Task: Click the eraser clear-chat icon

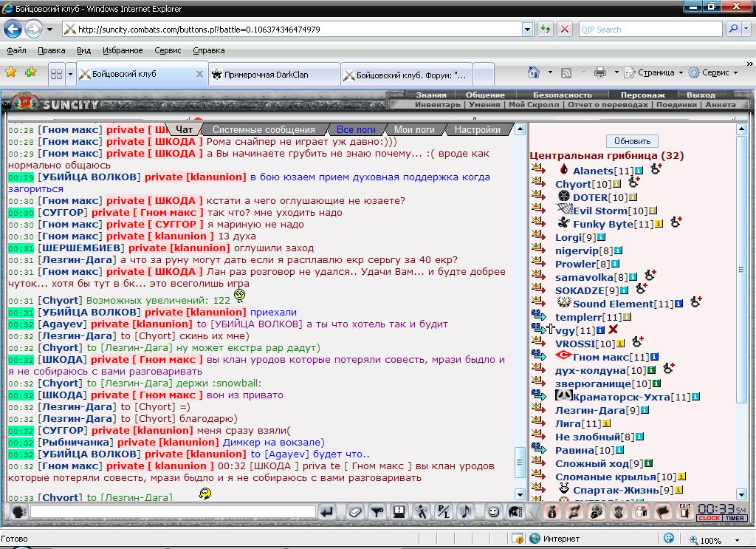Action: (x=356, y=511)
